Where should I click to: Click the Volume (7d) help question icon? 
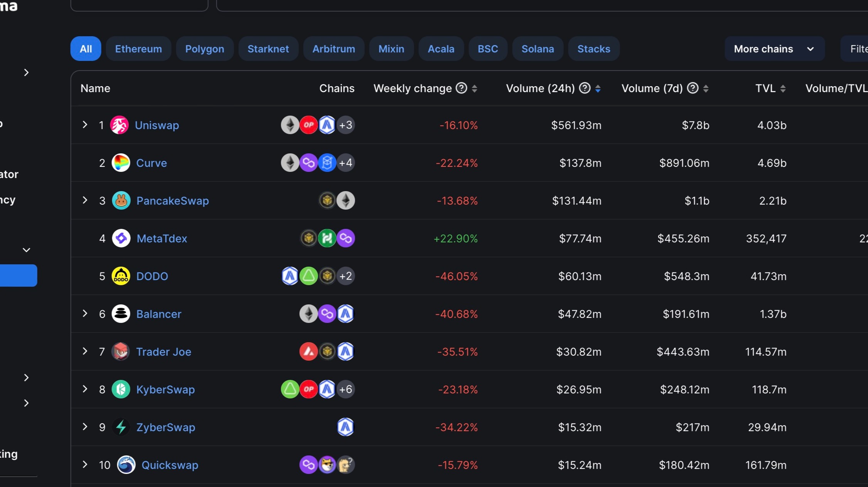(693, 88)
